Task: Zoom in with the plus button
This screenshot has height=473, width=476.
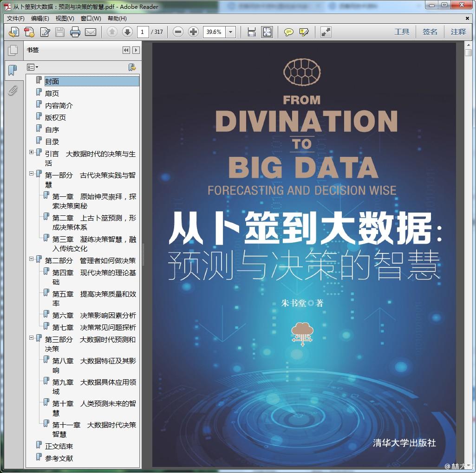Action: tap(194, 32)
